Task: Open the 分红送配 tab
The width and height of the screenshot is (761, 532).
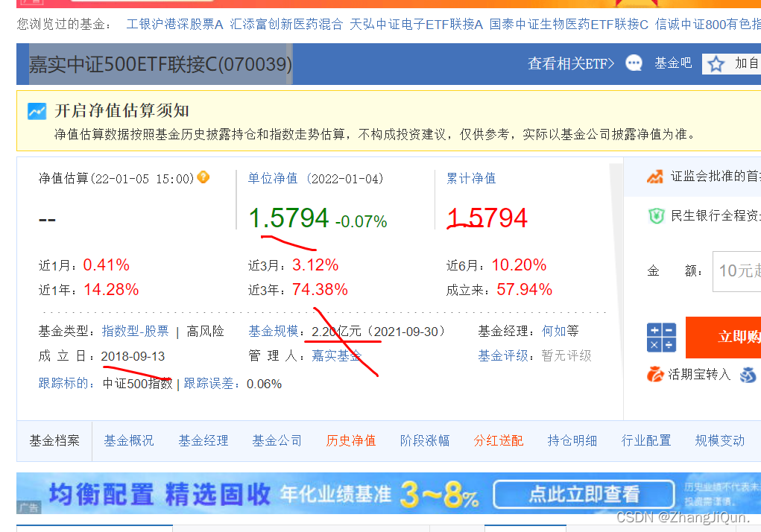Action: [499, 441]
